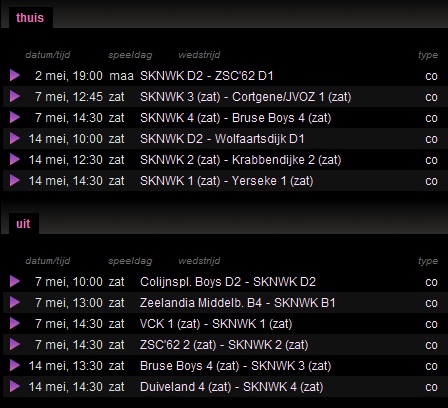Screen dimensions: 448x408
Task: Click arrow icon for SKNWK 1 - Yerseke 1
Action: click(15, 180)
